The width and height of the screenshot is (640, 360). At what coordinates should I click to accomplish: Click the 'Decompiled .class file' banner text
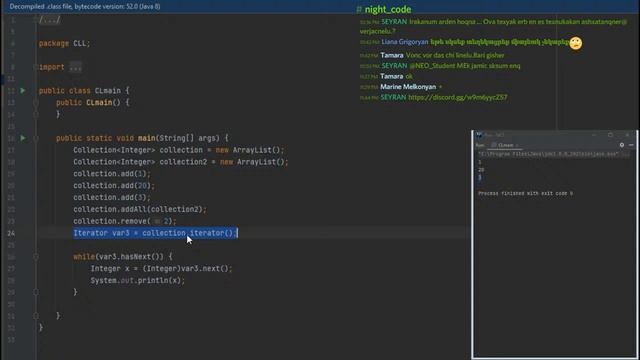click(85, 7)
